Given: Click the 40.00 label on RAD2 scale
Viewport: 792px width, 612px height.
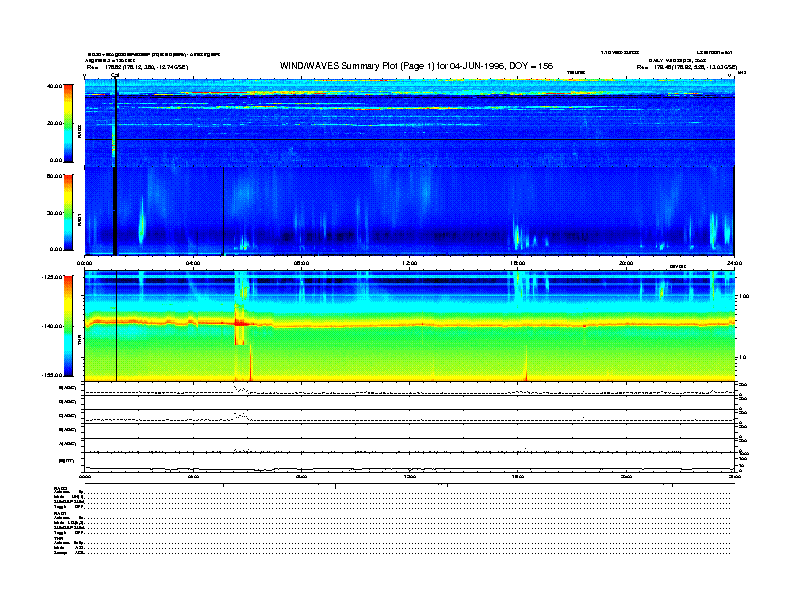Looking at the screenshot, I should pos(54,86).
